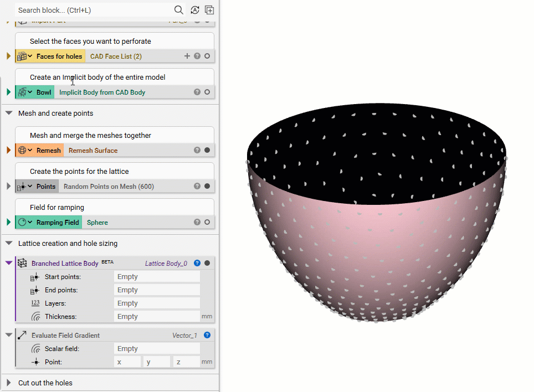Viewport: 534px width, 392px height.
Task: Open the Faces for holes chevron dropdown
Action: coord(31,56)
